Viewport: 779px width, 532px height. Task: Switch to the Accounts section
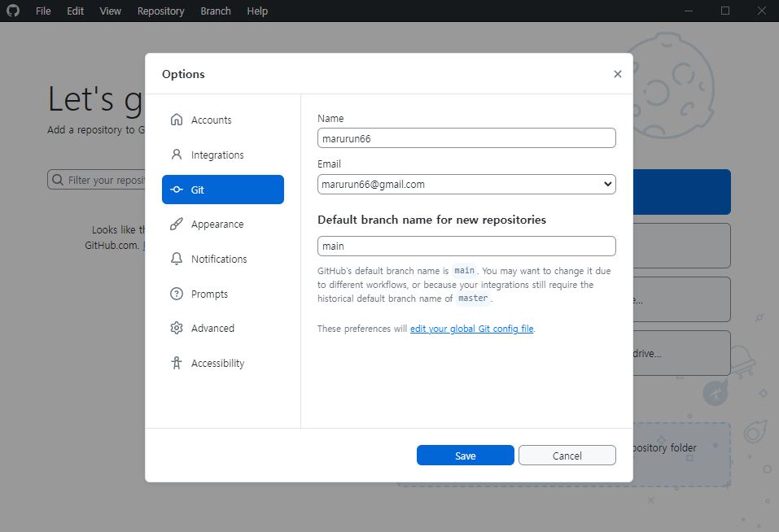click(x=222, y=120)
